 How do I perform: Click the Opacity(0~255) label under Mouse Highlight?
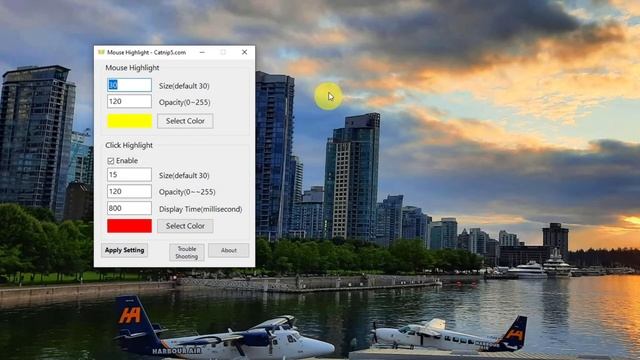(184, 102)
